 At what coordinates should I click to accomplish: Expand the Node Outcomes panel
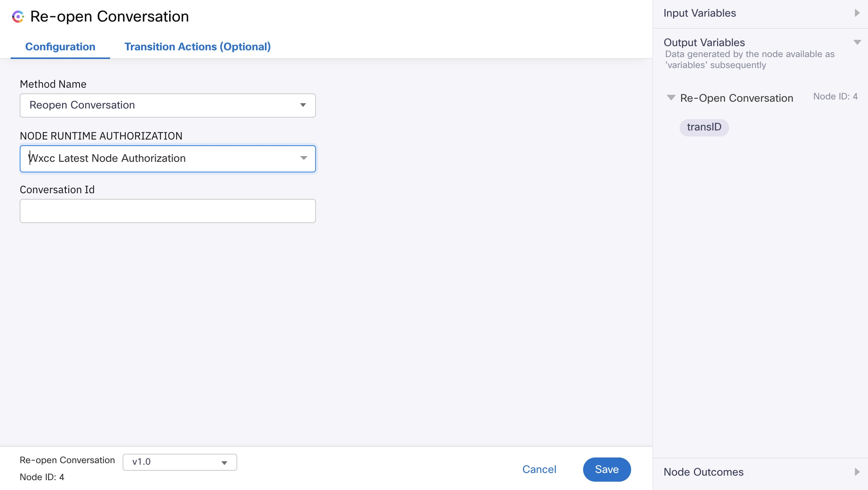[x=703, y=472]
